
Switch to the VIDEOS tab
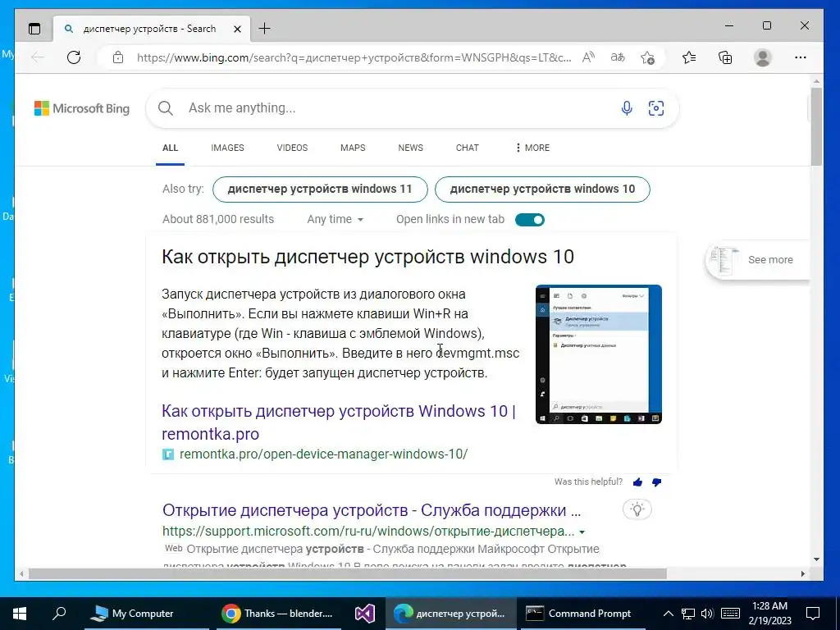(x=292, y=148)
